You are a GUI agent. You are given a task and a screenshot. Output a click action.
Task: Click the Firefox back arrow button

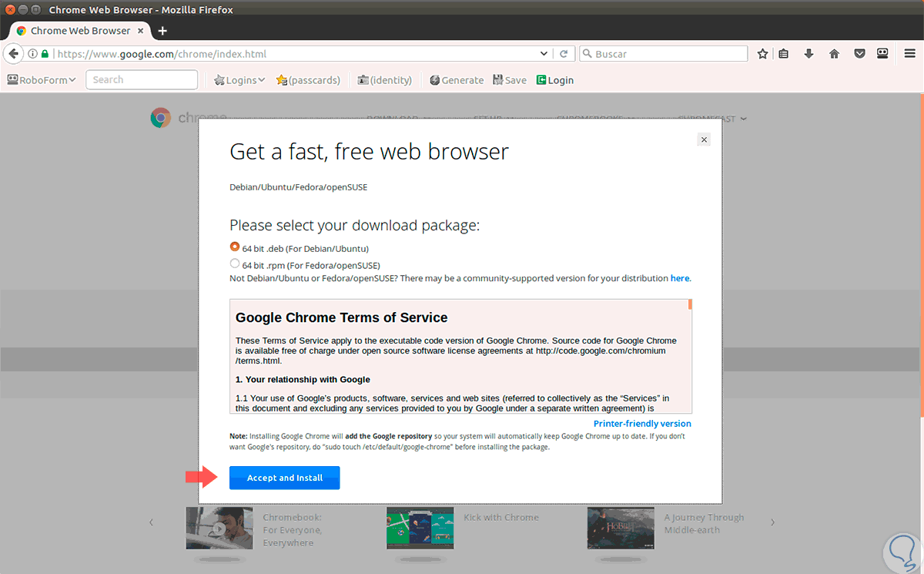coord(13,54)
